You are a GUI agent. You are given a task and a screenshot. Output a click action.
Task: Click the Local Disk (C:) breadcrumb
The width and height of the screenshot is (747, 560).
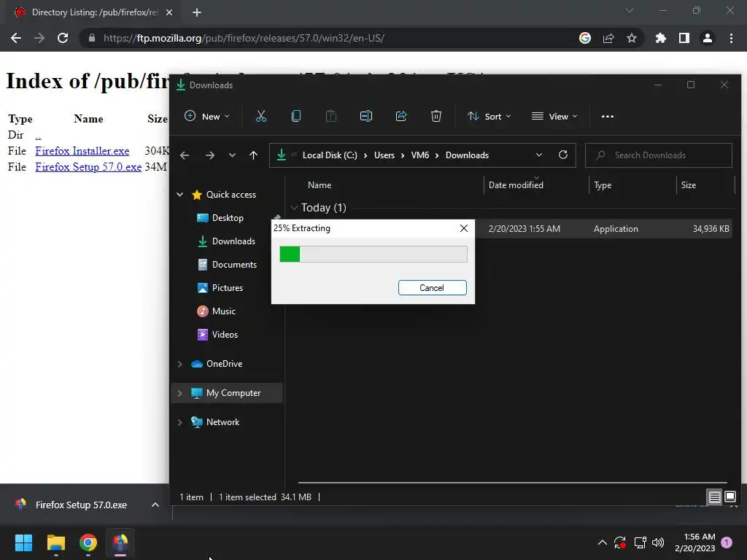tap(330, 155)
